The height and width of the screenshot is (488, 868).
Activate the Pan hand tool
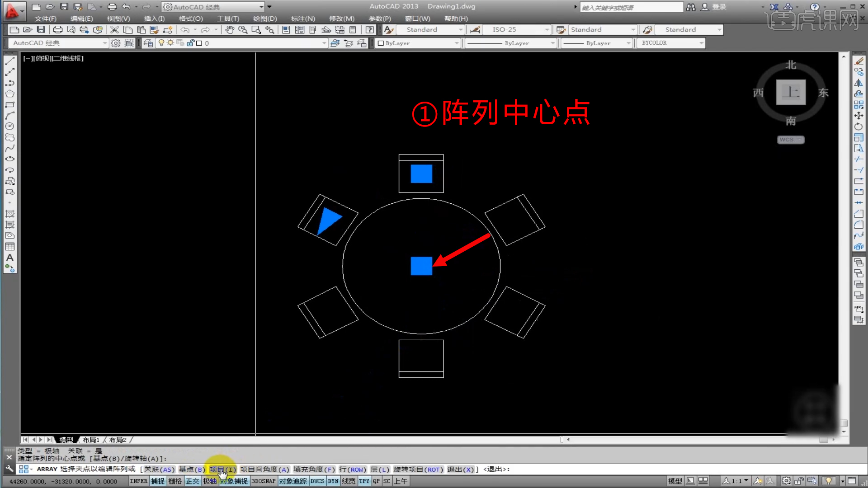230,30
